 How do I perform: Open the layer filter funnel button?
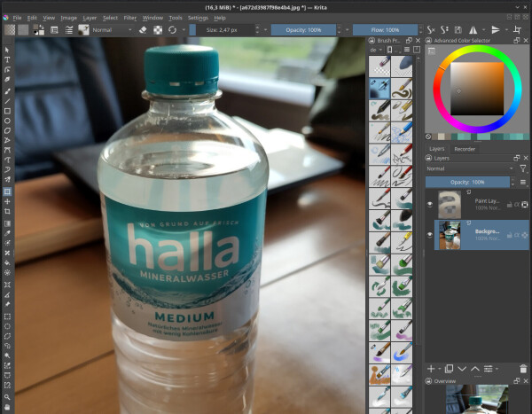[x=523, y=168]
